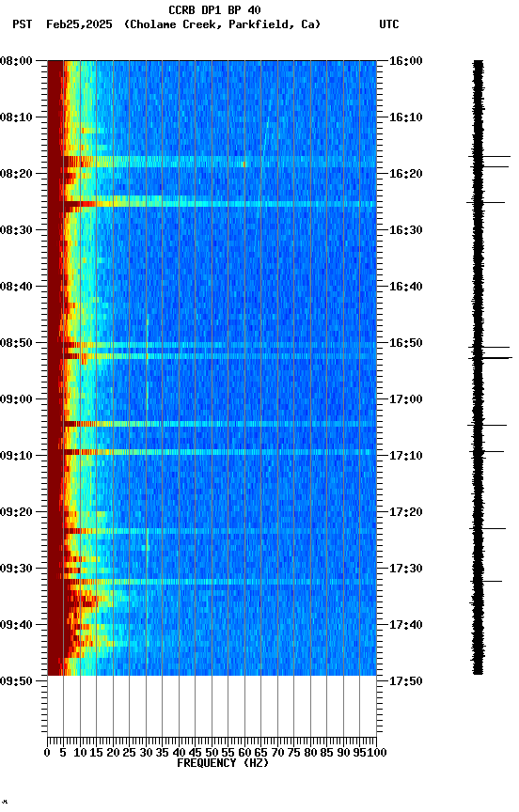Click the PST time label "09:10"
This screenshot has height=812, width=519.
pos(16,456)
